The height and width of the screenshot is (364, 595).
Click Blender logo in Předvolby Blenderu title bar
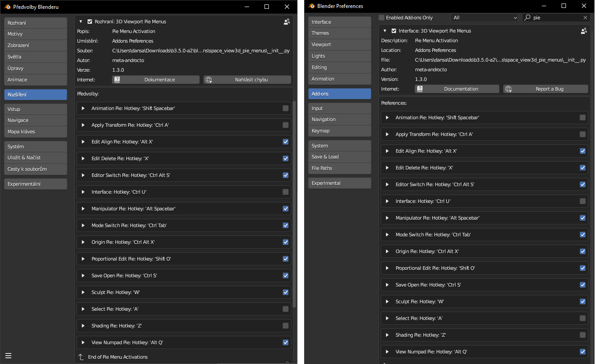(x=7, y=7)
